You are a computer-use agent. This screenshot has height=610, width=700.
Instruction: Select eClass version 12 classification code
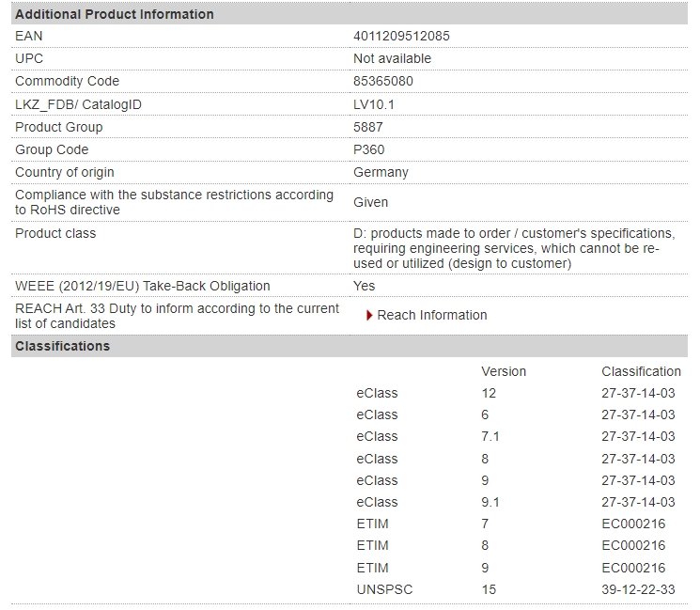click(x=638, y=394)
